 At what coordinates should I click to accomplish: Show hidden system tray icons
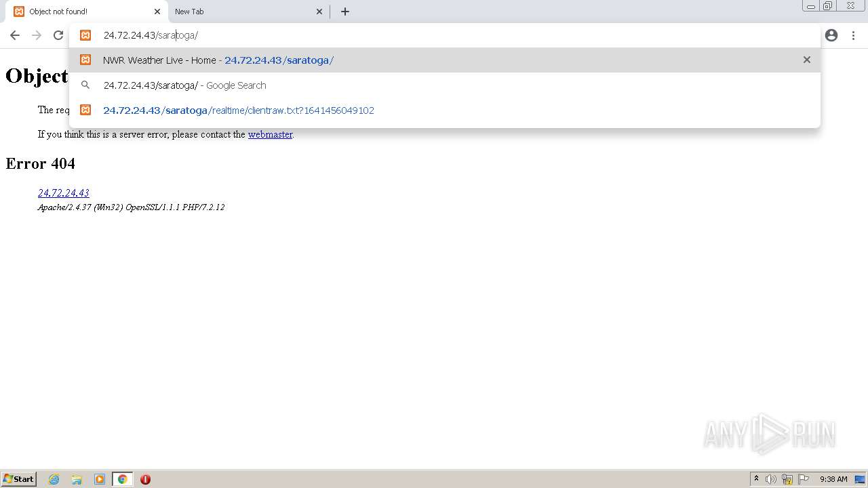pos(756,479)
